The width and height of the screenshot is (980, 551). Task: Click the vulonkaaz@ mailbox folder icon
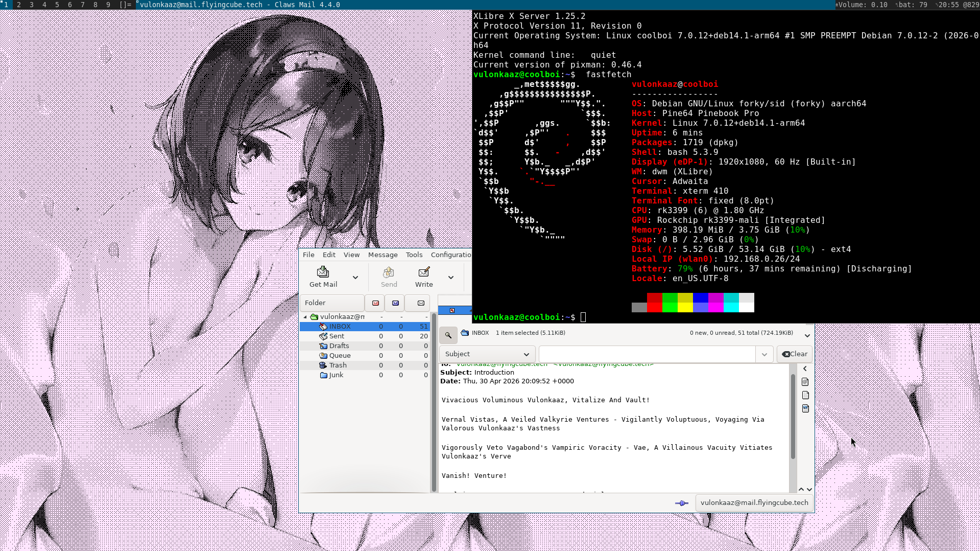314,317
